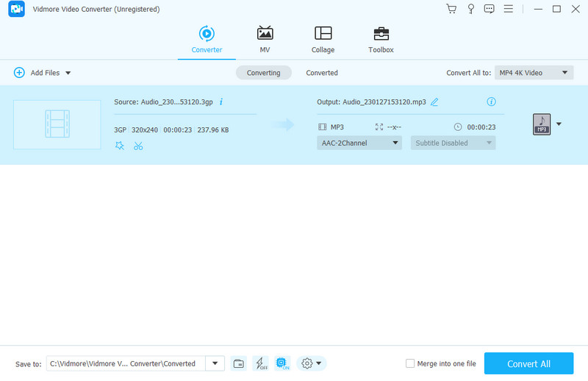588x381 pixels.
Task: Click the 237.96 KB file size
Action: click(213, 130)
